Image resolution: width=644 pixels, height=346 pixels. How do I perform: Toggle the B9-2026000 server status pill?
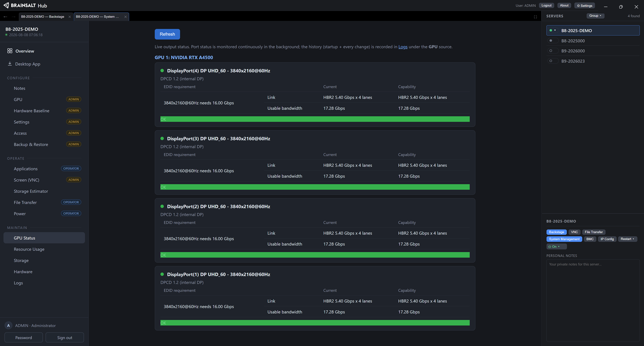pos(553,51)
